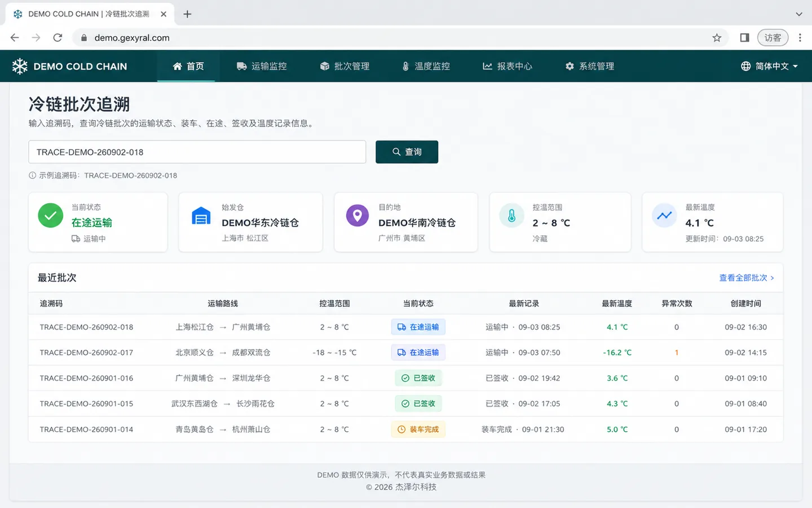This screenshot has width=812, height=508.
Task: Click the snowflake logo in the header
Action: coord(20,66)
